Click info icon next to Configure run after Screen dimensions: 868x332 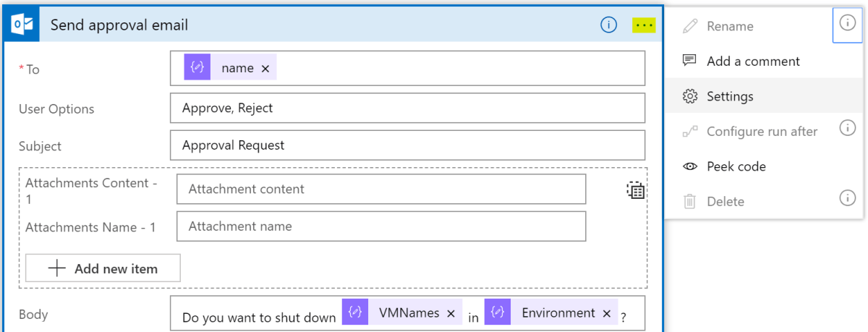point(847,128)
